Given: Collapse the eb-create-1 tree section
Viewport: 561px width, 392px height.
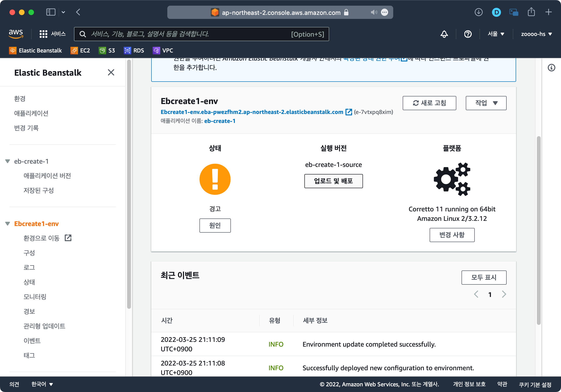Looking at the screenshot, I should 8,161.
